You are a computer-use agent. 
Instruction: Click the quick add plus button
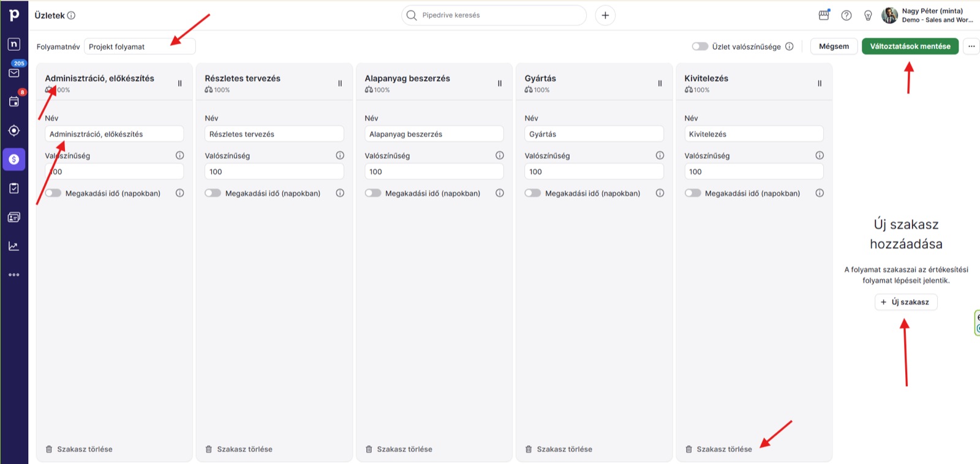pyautogui.click(x=605, y=15)
